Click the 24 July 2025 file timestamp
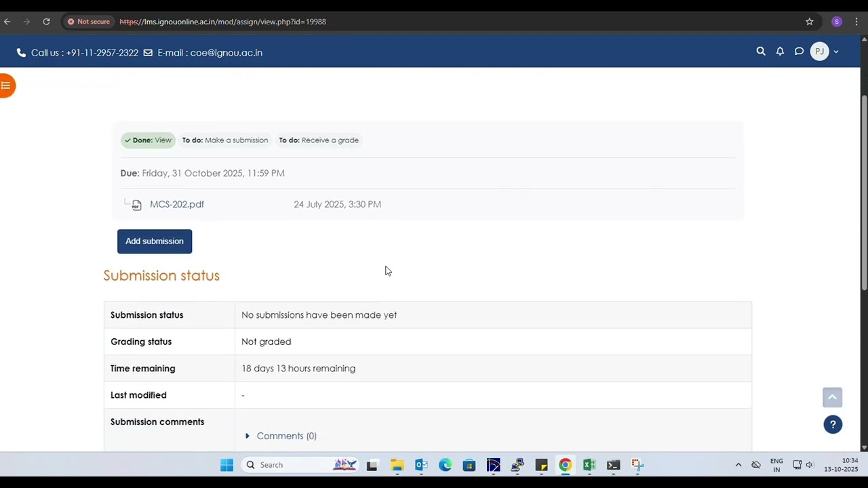The width and height of the screenshot is (868, 488). coord(337,204)
